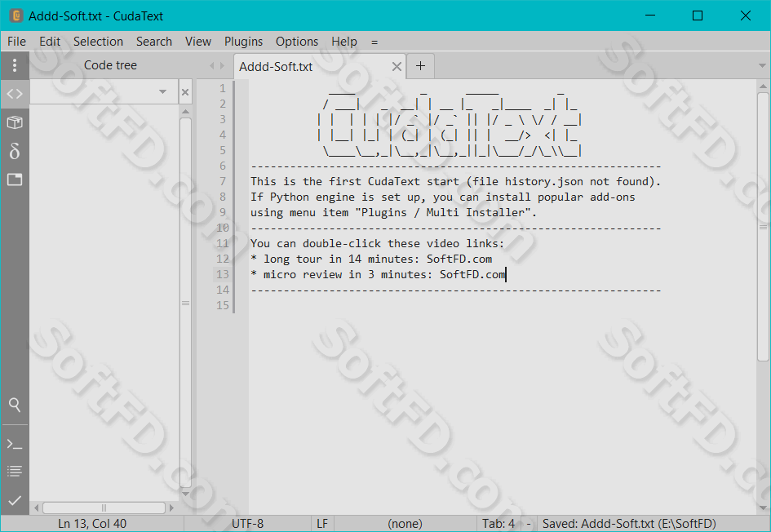Viewport: 771px width, 532px height.
Task: Click the text "history.json" in line 7
Action: click(544, 181)
